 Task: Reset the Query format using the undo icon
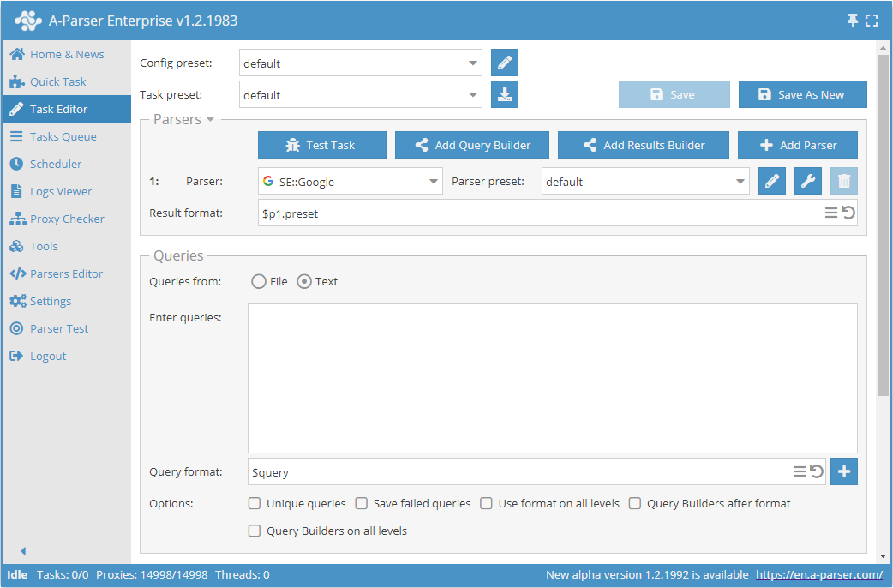click(x=816, y=471)
